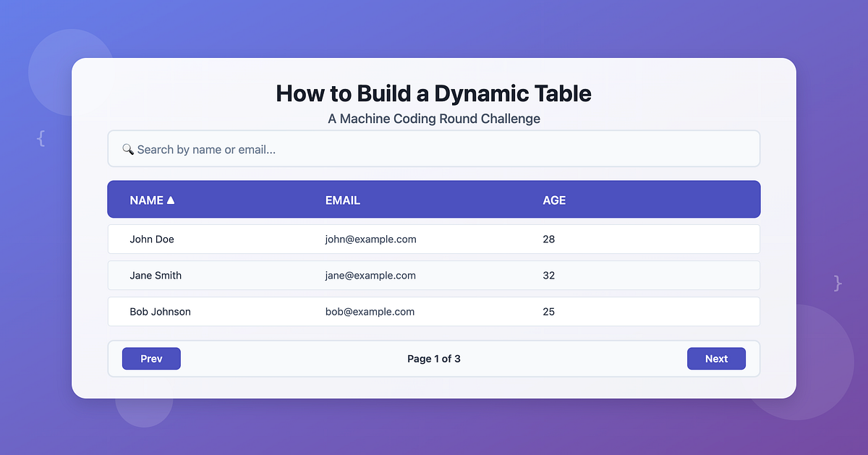The height and width of the screenshot is (455, 868).
Task: Click the Prev pagination button
Action: click(151, 358)
